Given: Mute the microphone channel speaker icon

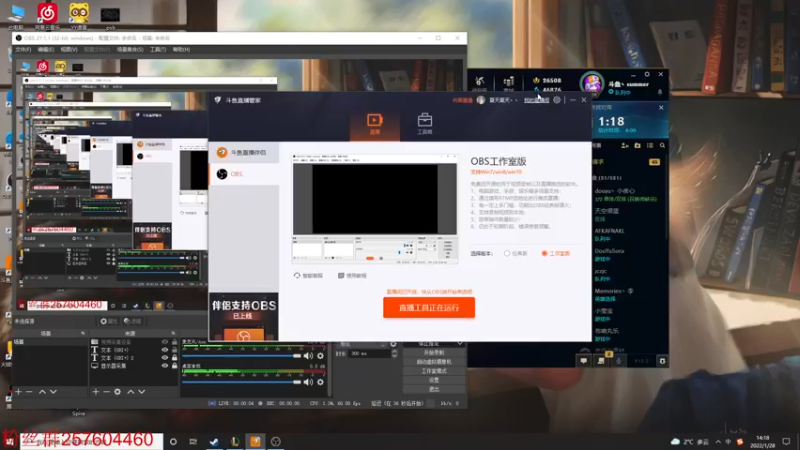Looking at the screenshot, I should click(x=308, y=356).
